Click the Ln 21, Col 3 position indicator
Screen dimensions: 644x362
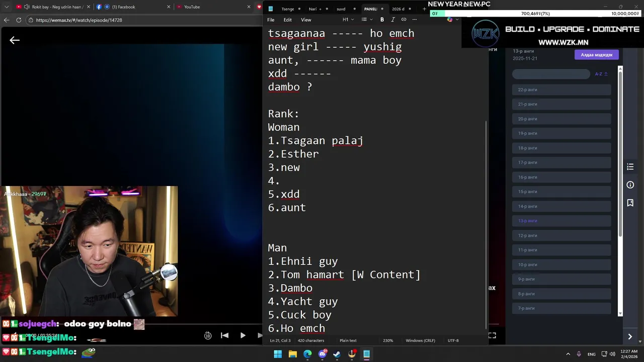coord(279,340)
